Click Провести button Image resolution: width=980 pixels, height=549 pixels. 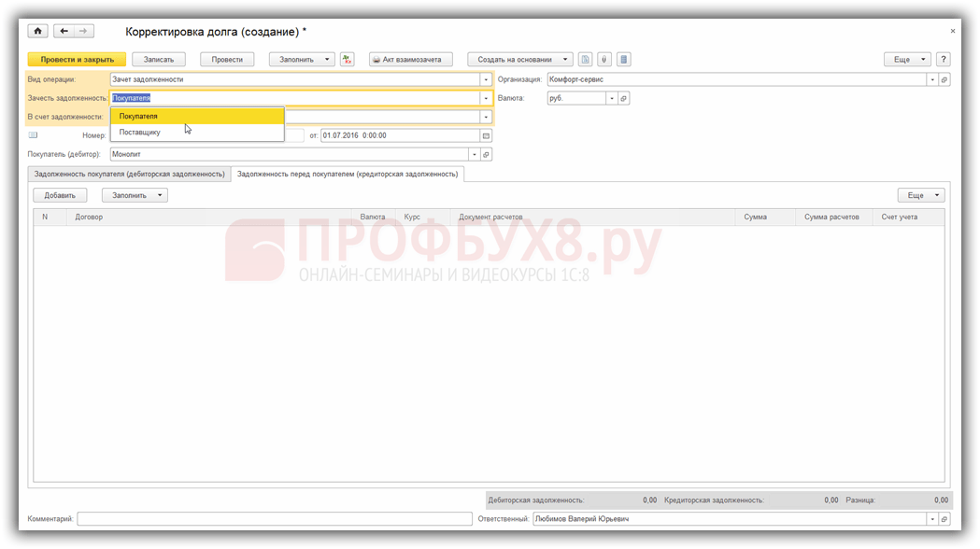tap(227, 60)
